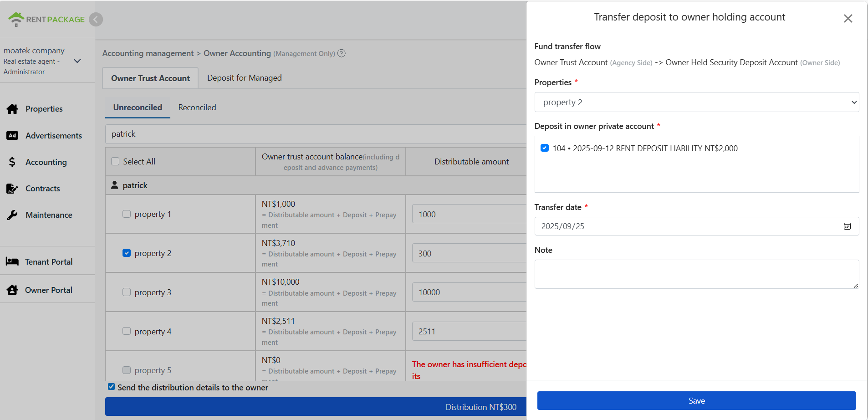The image size is (868, 420).
Task: Click the Advertisements Ad icon
Action: coord(12,136)
